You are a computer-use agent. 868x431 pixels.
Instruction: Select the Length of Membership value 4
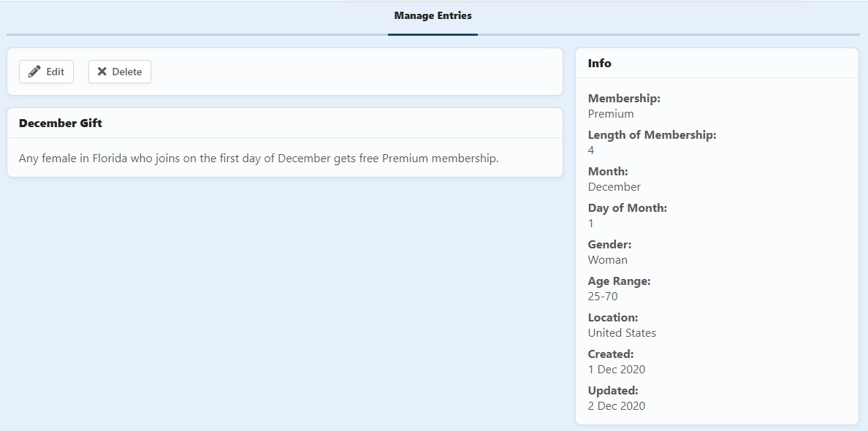(x=591, y=150)
